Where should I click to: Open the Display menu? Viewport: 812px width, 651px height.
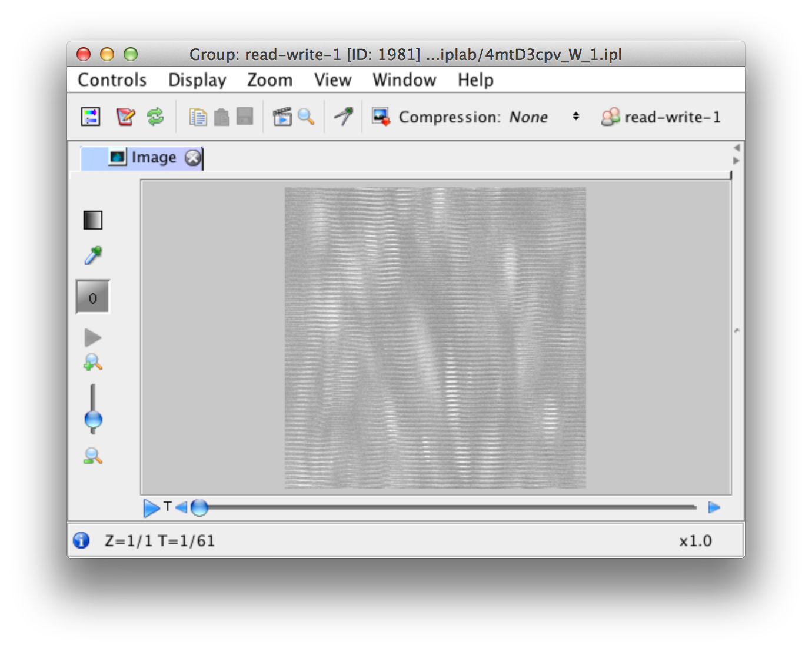[197, 79]
